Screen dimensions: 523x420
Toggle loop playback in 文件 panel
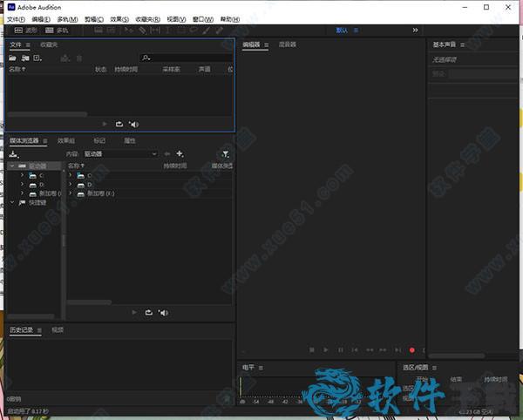click(x=119, y=124)
